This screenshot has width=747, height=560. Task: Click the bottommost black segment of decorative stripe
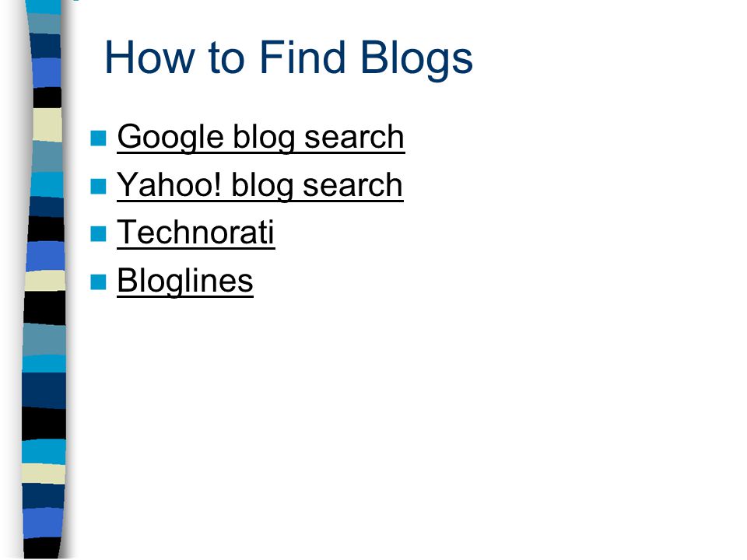[42, 548]
